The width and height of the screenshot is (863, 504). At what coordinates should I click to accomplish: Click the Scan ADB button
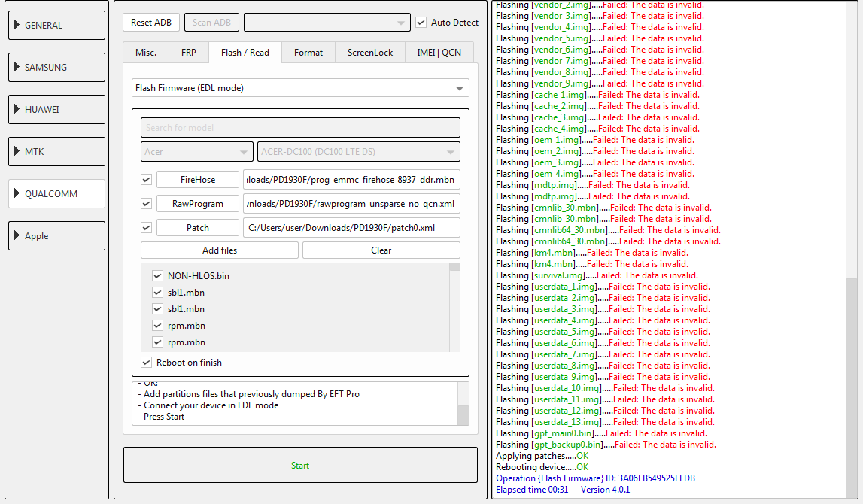pyautogui.click(x=211, y=23)
